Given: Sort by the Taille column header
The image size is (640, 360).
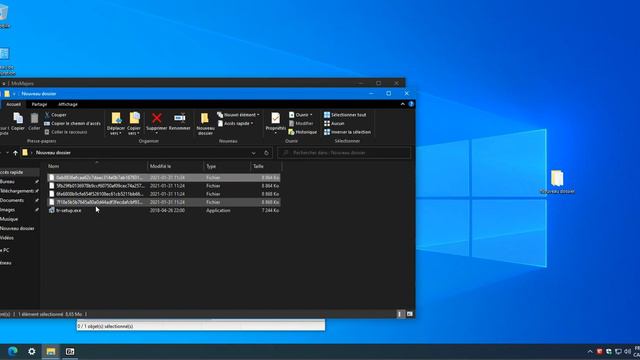Looking at the screenshot, I should tap(266, 166).
